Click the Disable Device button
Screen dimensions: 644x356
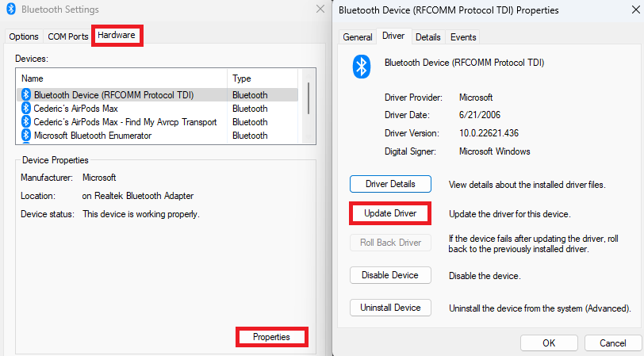tap(390, 275)
